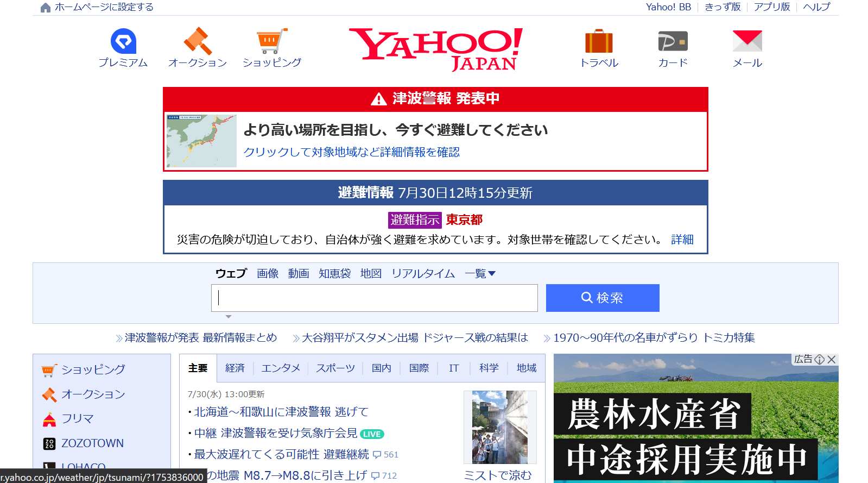
Task: Open the プレミアム icon
Action: [x=123, y=41]
